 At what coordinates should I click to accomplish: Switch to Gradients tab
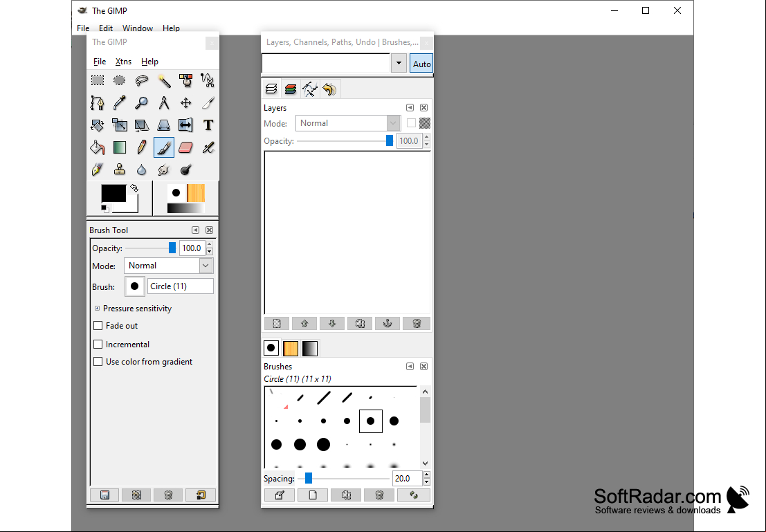point(310,348)
